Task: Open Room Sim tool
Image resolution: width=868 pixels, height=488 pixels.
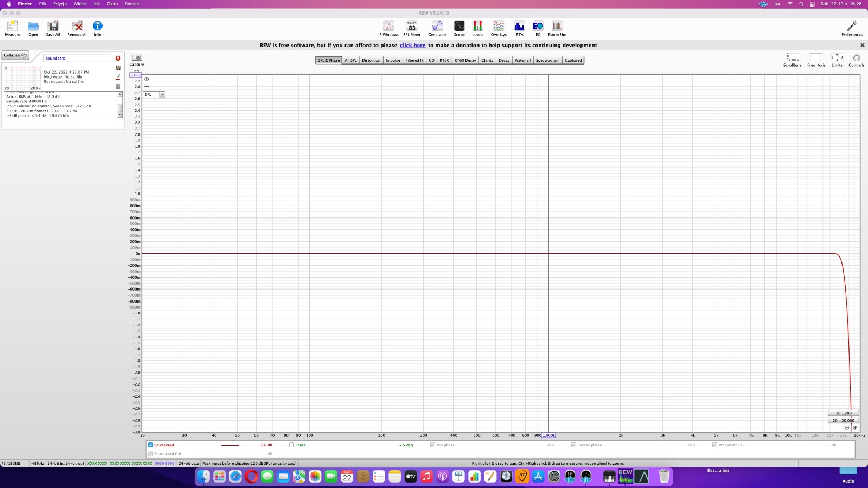Action: point(557,28)
